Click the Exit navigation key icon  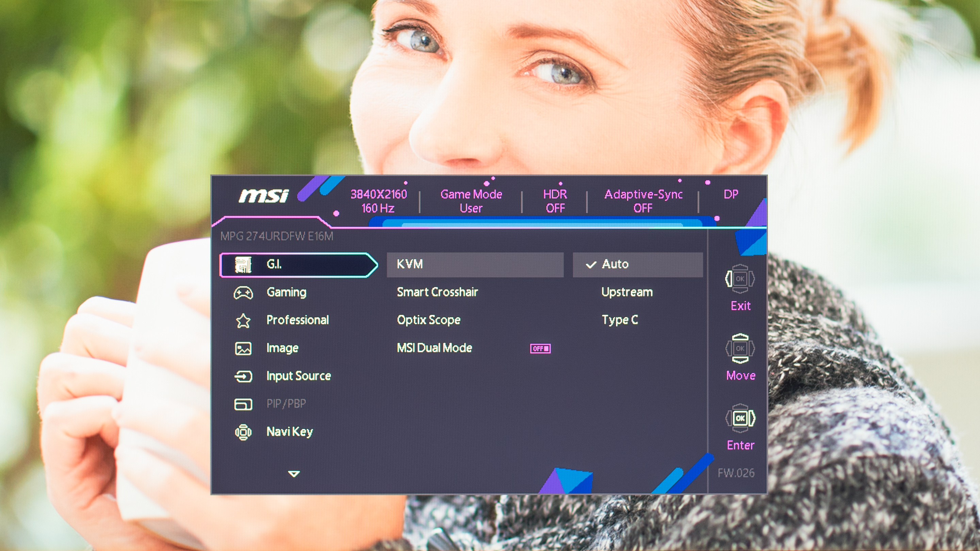pyautogui.click(x=740, y=279)
